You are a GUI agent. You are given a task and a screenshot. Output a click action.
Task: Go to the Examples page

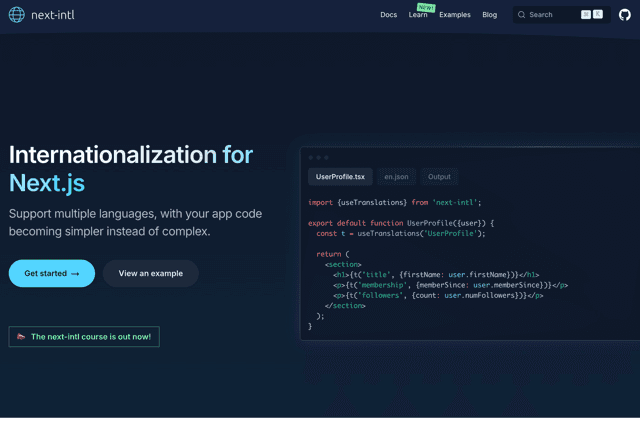click(x=454, y=15)
